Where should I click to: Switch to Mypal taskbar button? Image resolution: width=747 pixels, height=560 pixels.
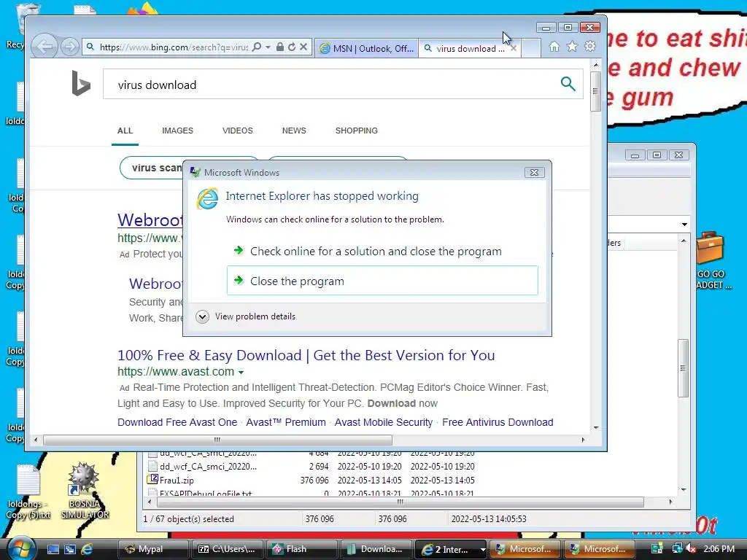click(152, 550)
